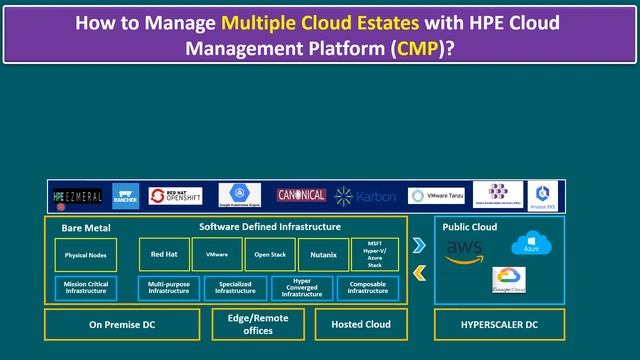
Task: Click the Amazon EKS logo
Action: point(543,196)
